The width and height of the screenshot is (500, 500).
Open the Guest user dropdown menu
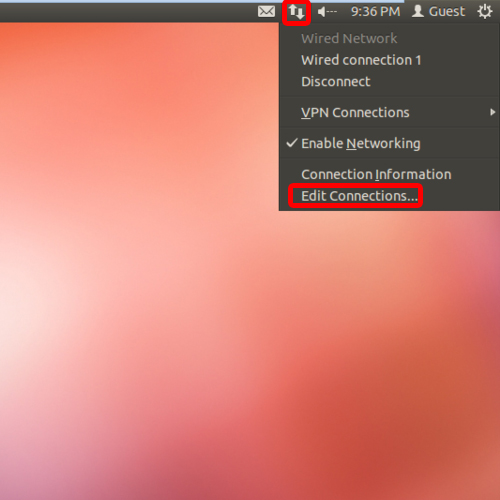[438, 12]
